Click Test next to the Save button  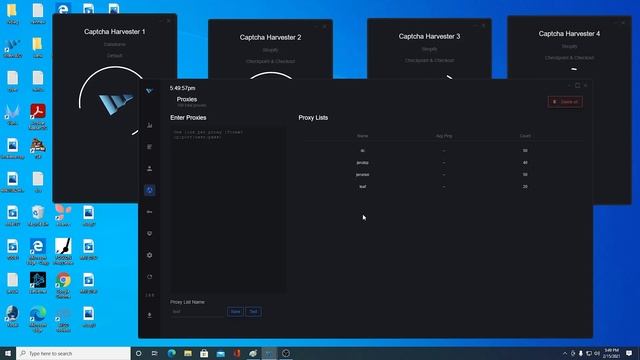(253, 312)
